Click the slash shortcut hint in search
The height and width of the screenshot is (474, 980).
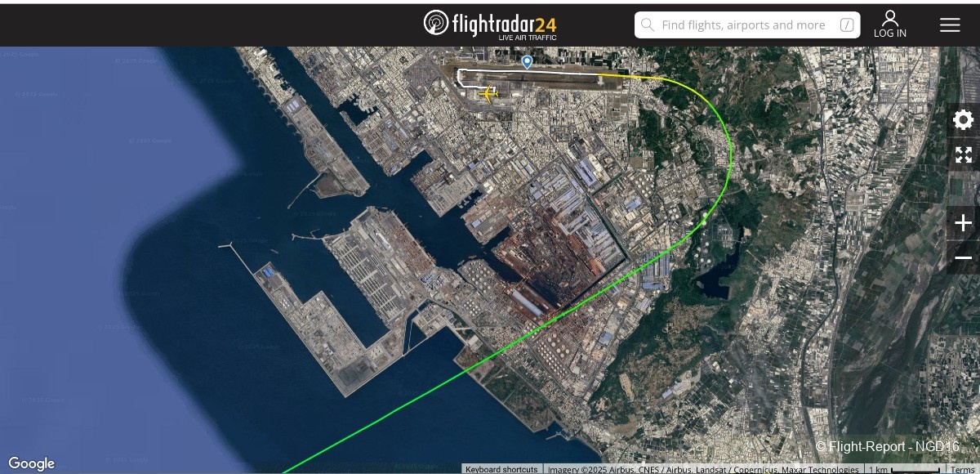pyautogui.click(x=847, y=25)
